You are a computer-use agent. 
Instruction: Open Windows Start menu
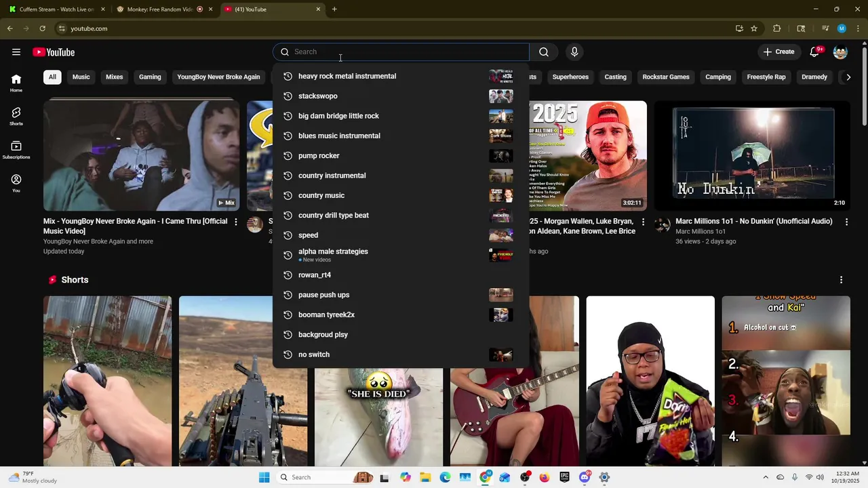point(264,477)
